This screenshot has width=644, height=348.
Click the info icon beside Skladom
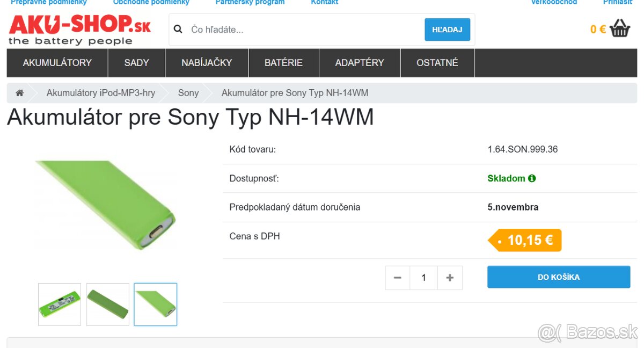[532, 178]
